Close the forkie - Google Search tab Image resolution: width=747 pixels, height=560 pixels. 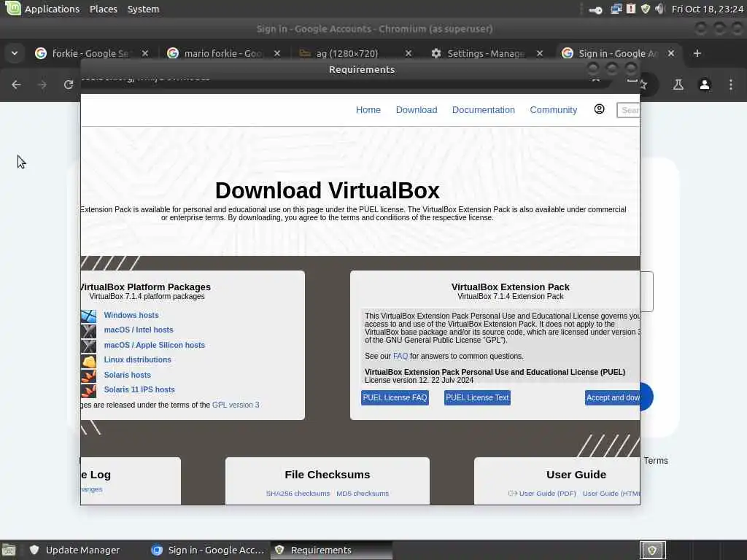(145, 53)
